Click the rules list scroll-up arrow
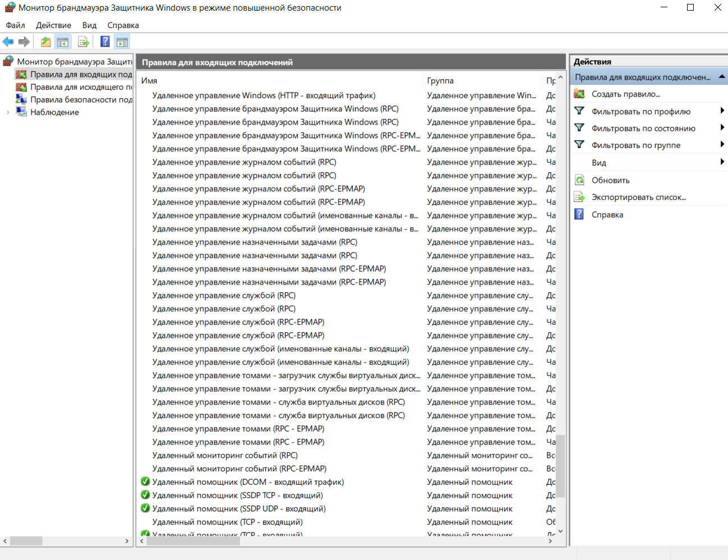Image resolution: width=728 pixels, height=560 pixels. click(x=560, y=77)
